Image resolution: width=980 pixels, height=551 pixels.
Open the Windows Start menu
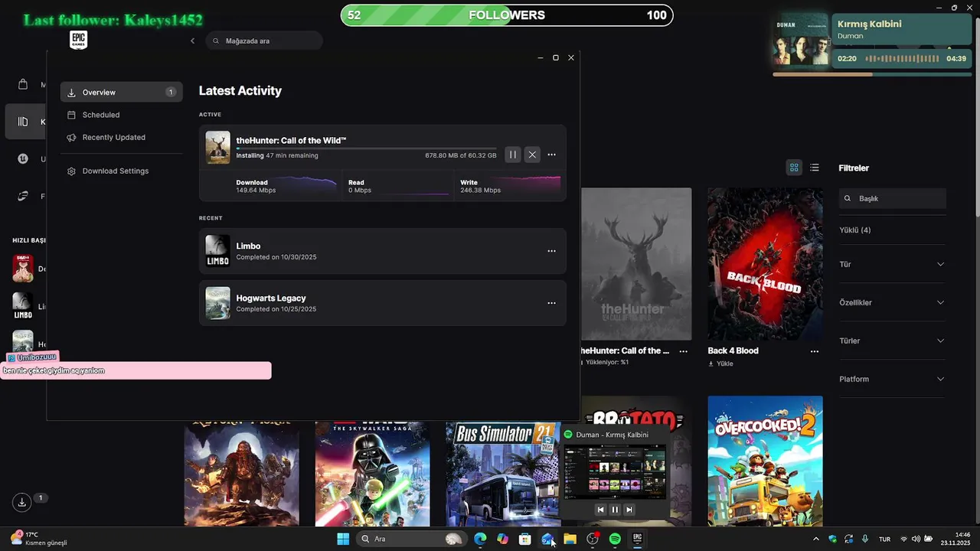point(343,539)
